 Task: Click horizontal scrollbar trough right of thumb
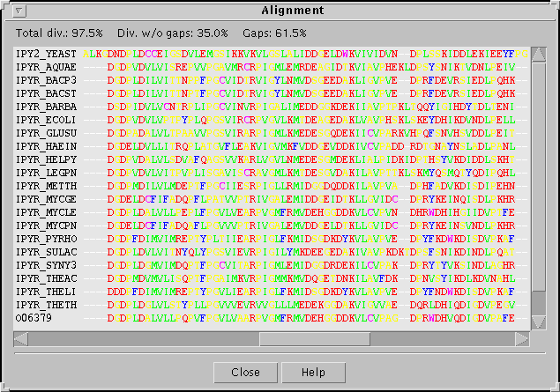441,339
